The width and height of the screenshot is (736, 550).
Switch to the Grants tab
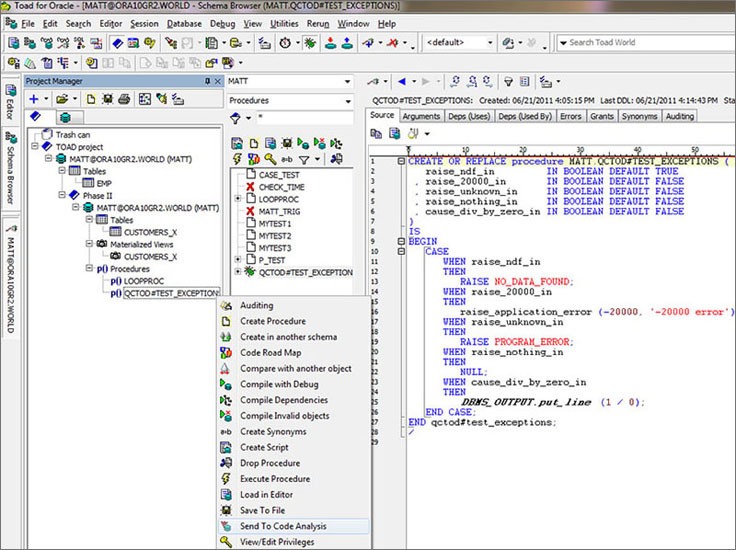click(x=602, y=116)
